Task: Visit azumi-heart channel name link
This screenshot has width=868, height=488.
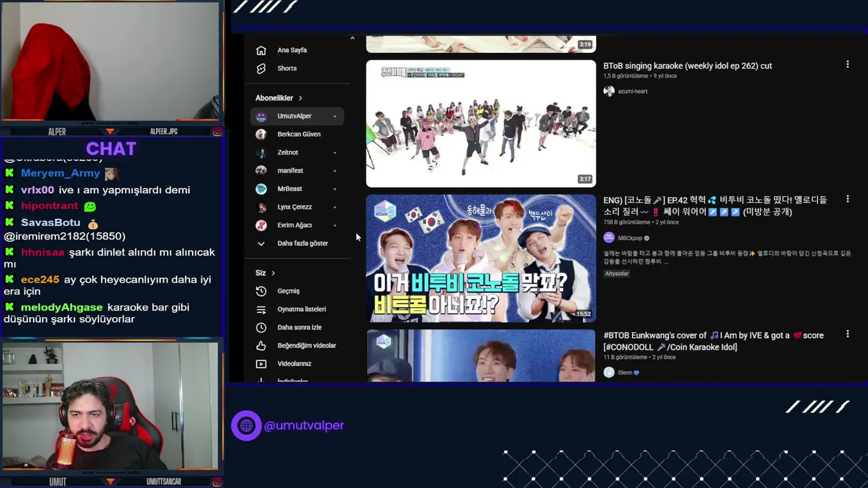Action: tap(633, 91)
